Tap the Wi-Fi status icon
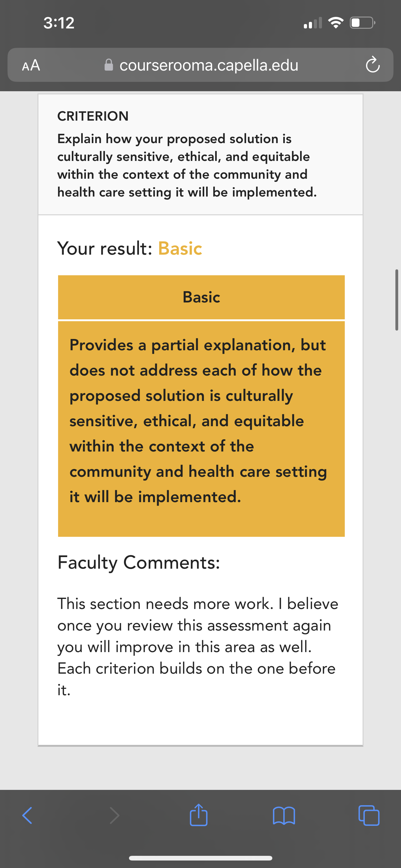The height and width of the screenshot is (868, 401). click(x=335, y=23)
